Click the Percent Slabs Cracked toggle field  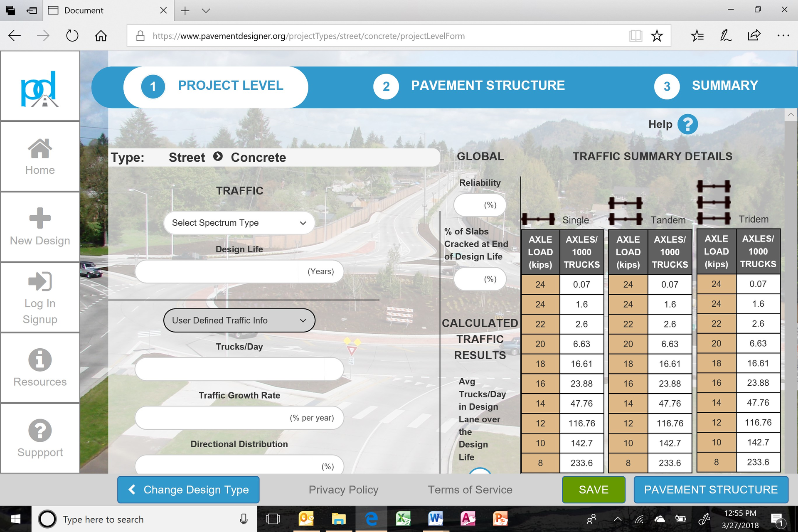479,278
